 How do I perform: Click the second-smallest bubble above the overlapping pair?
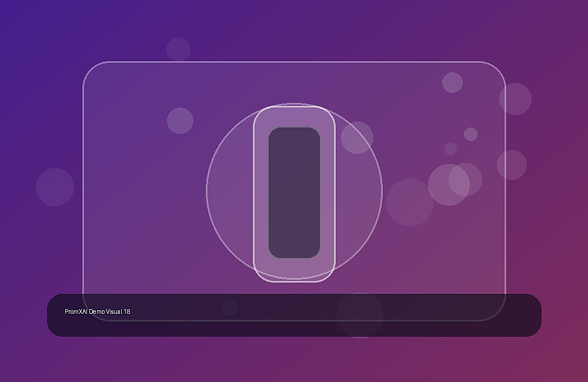click(x=470, y=134)
